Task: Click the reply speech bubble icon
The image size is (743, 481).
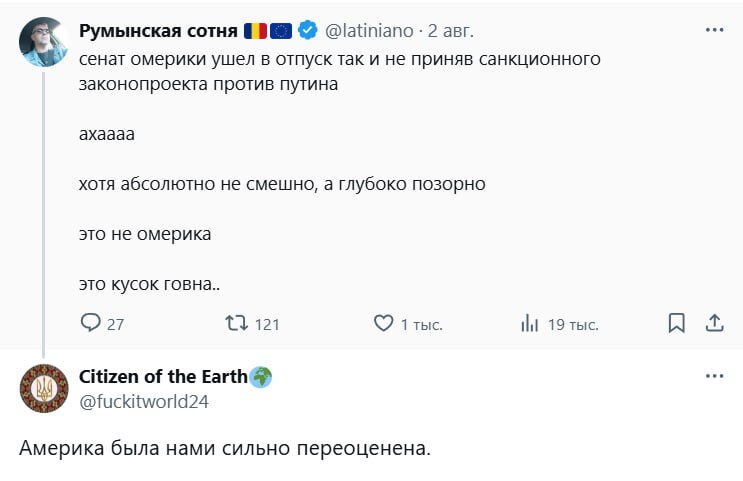Action: pyautogui.click(x=91, y=323)
